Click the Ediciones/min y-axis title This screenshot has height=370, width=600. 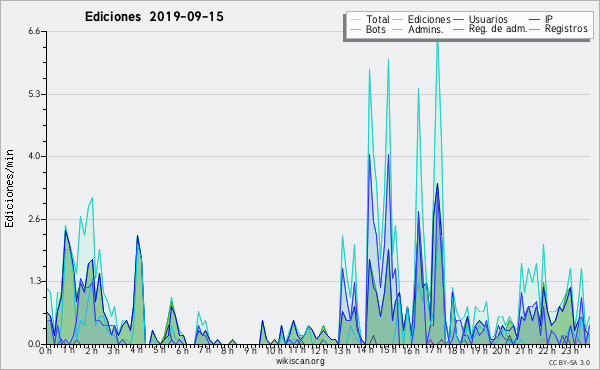(x=9, y=188)
